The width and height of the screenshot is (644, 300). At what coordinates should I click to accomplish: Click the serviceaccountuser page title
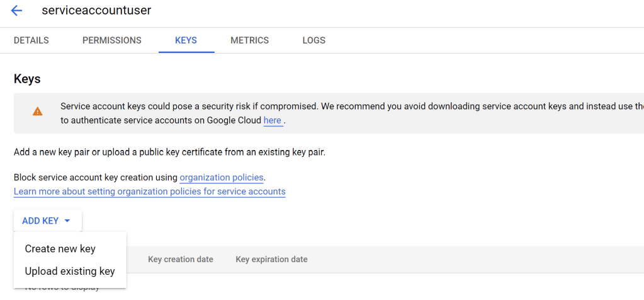tap(96, 11)
